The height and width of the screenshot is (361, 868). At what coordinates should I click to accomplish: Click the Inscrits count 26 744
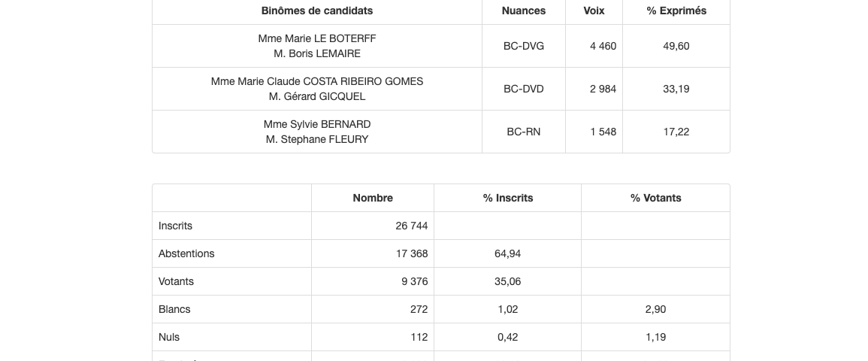coord(412,226)
